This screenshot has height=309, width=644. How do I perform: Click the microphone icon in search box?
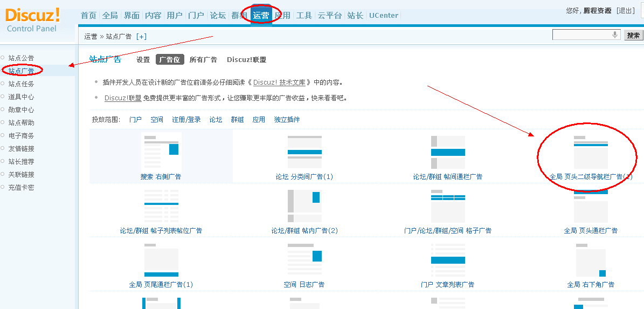click(615, 35)
